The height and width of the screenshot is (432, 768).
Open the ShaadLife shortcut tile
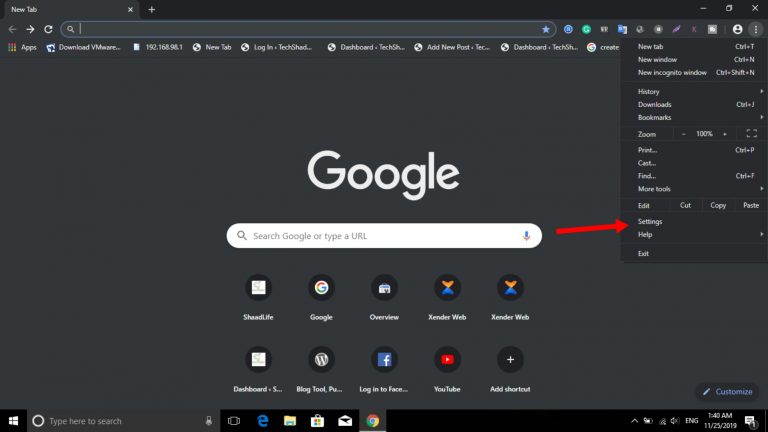(x=258, y=297)
